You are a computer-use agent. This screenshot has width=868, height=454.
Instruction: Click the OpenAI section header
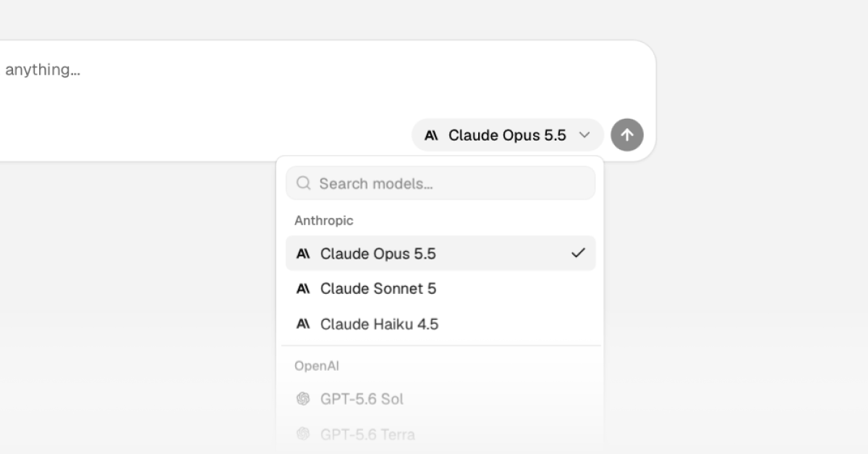pyautogui.click(x=316, y=366)
